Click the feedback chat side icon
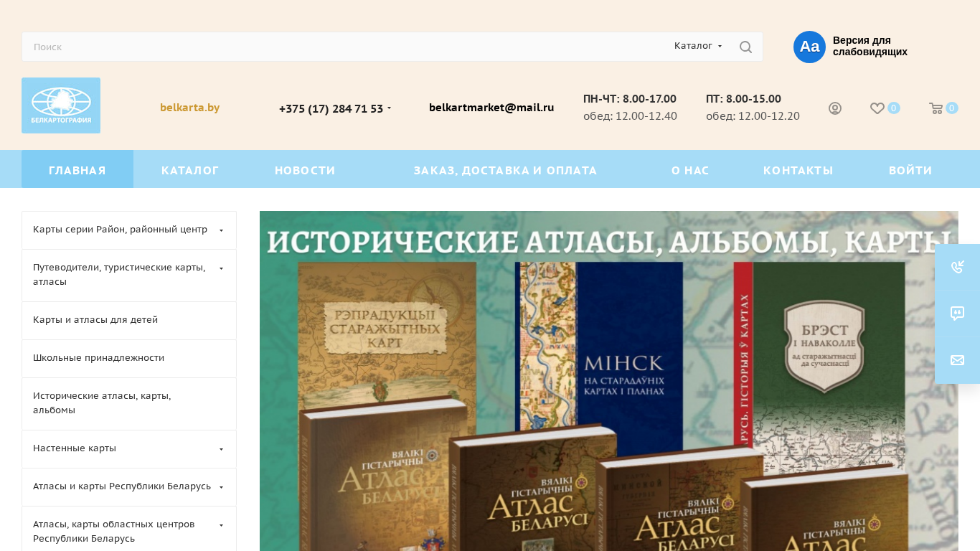Viewport: 980px width, 551px height. 957,314
